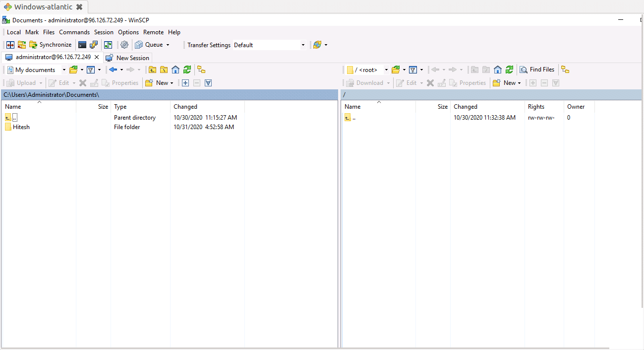This screenshot has height=350, width=644.
Task: Open session in PuTTY icon
Action: click(x=94, y=45)
